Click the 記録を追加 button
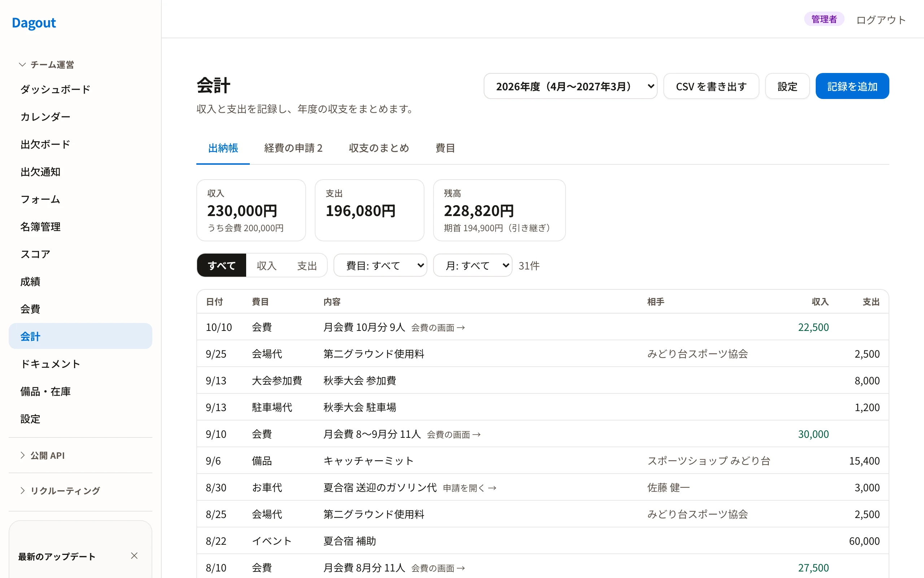This screenshot has height=578, width=924. tap(852, 86)
